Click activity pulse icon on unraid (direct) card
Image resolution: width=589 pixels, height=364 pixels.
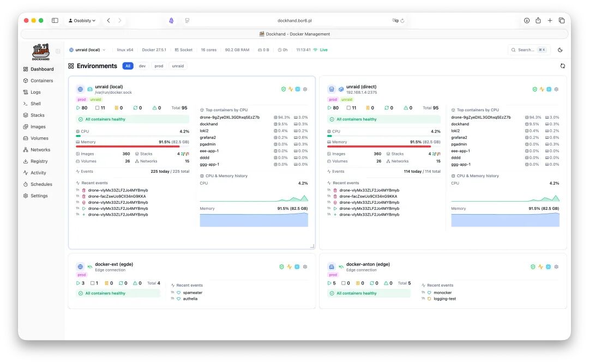pos(542,89)
